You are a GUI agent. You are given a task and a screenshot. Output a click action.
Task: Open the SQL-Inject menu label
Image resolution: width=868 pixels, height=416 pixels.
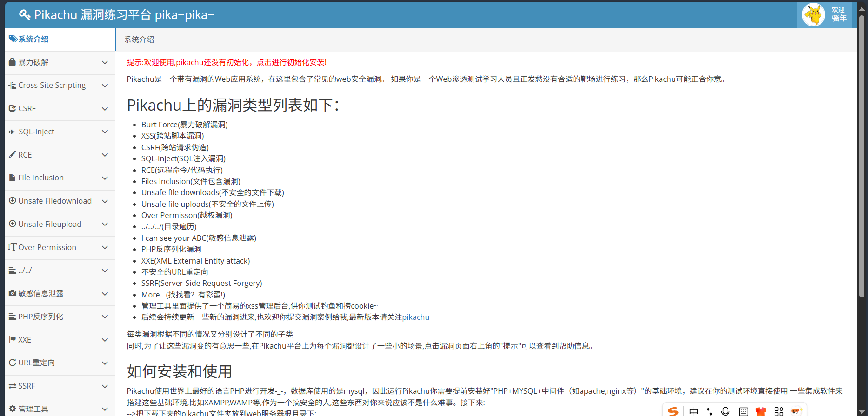pyautogui.click(x=36, y=132)
